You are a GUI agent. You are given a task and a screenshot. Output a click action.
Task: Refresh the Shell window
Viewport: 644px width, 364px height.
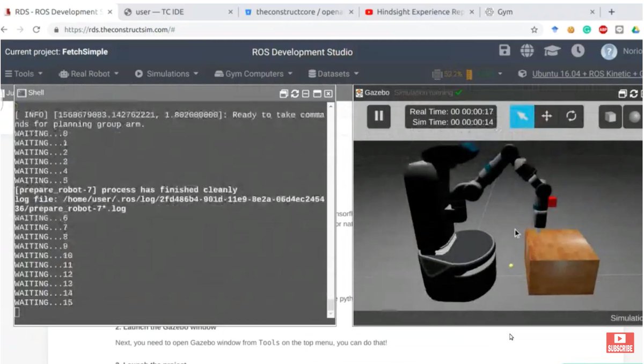point(295,93)
